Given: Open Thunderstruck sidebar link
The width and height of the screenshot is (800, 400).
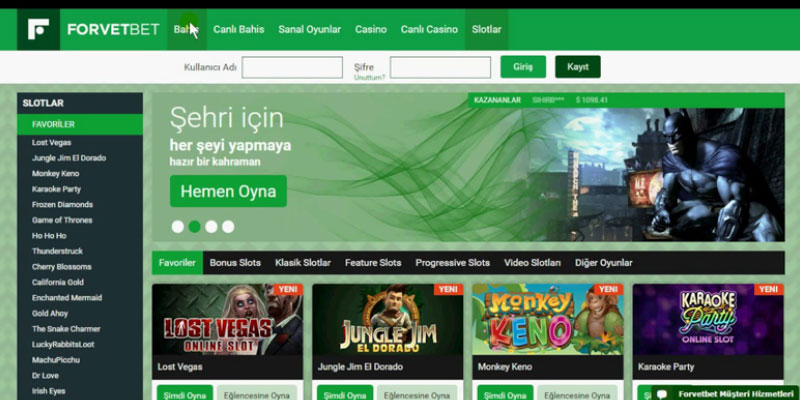Looking at the screenshot, I should click(57, 251).
